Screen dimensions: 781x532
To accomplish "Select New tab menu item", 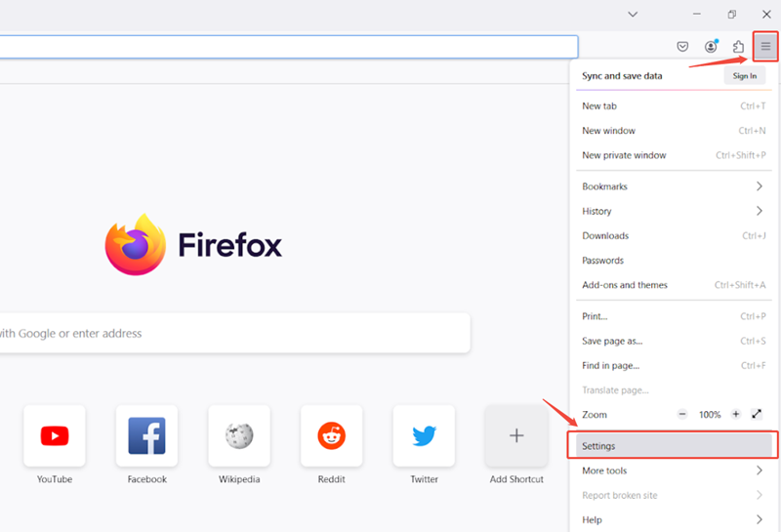I will [674, 106].
